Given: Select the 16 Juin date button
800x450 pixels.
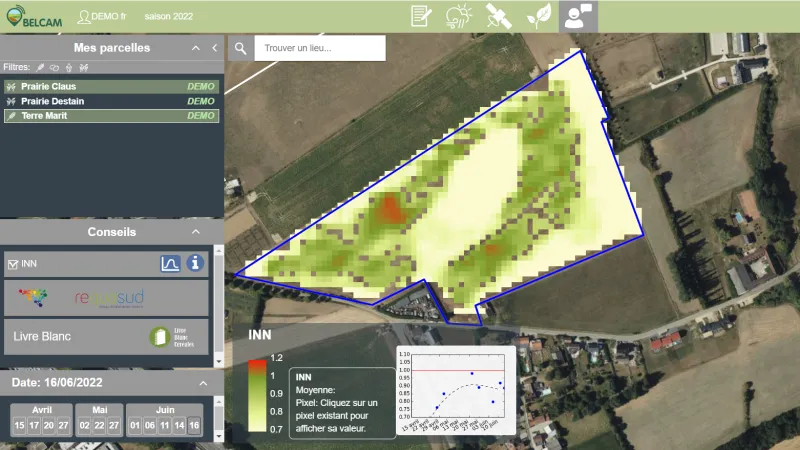Looking at the screenshot, I should (x=193, y=426).
